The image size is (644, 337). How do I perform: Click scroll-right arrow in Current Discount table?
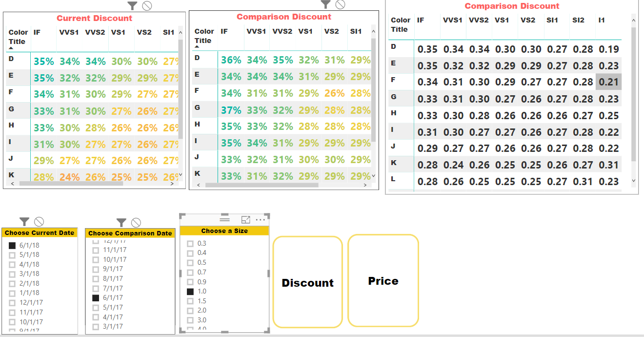point(172,184)
